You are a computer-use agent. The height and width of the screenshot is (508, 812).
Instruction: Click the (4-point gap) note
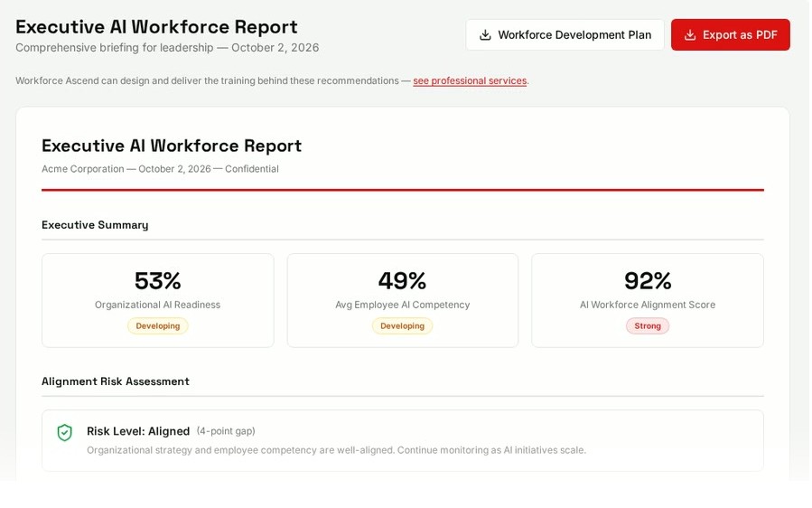[x=226, y=431]
